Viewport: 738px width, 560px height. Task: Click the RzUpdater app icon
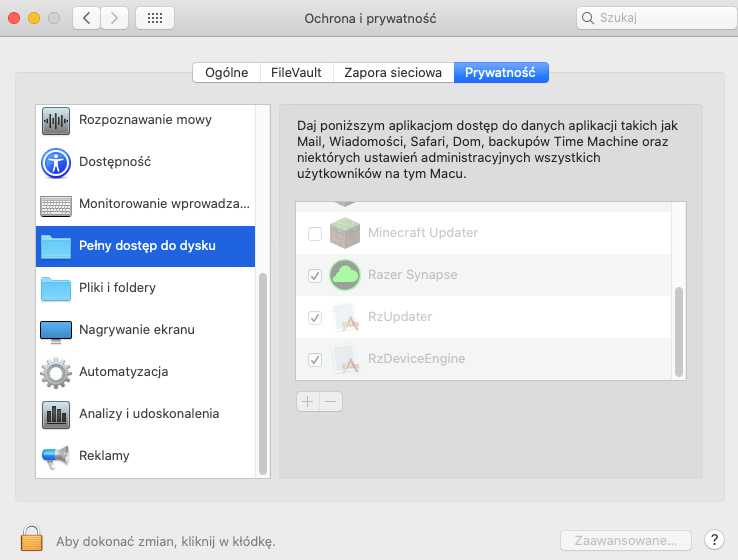point(345,317)
